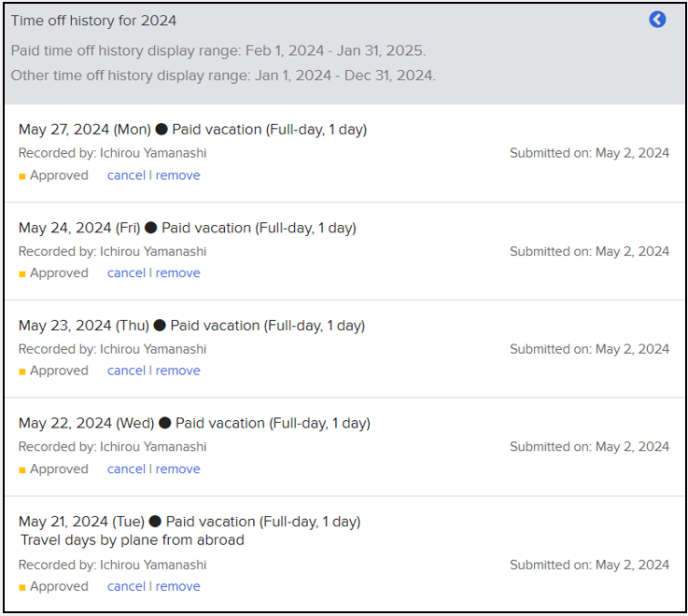Cancel the May 24 paid vacation

[126, 273]
